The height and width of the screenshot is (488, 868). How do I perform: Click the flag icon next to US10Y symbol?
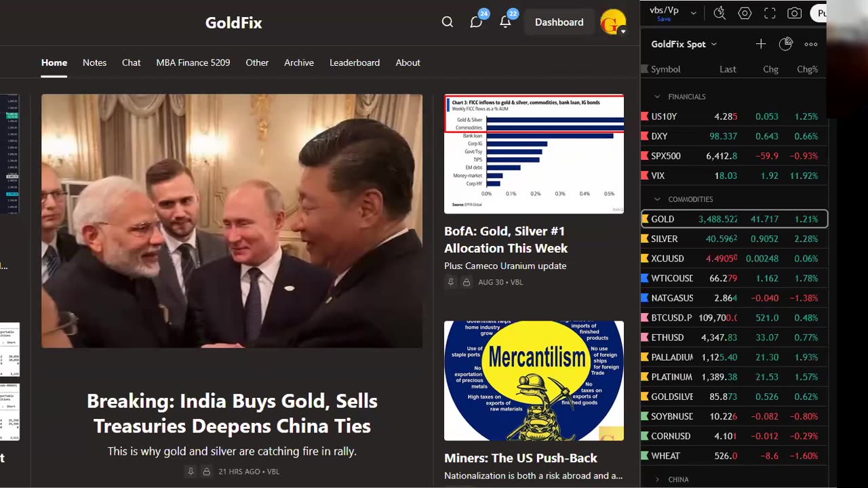point(645,117)
